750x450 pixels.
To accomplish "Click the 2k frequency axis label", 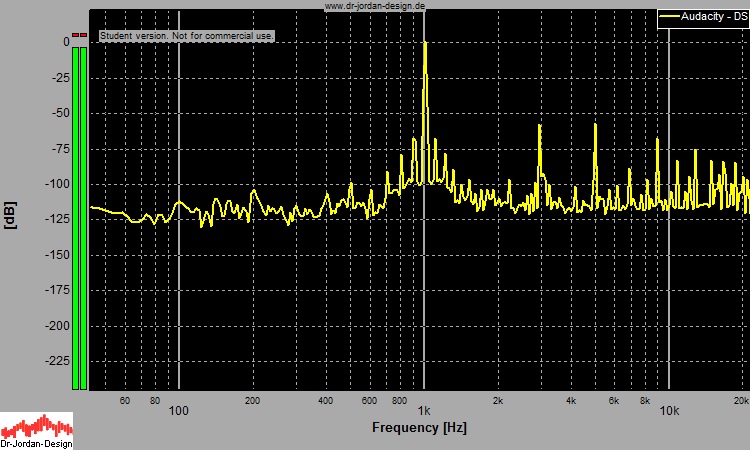I will click(498, 401).
